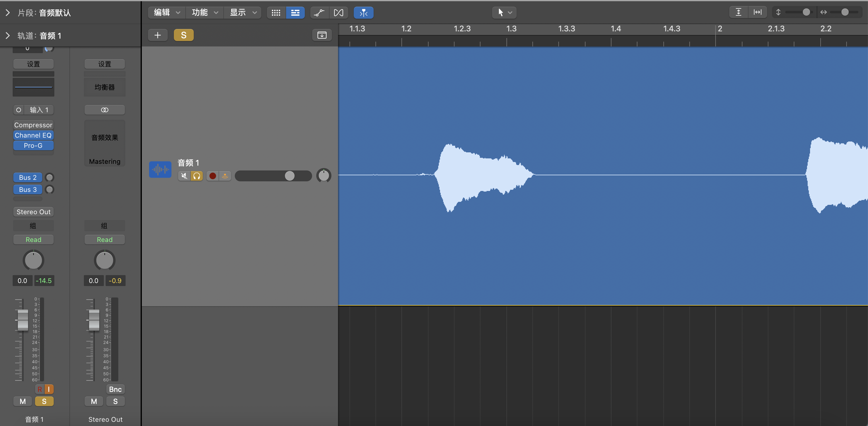Mute the 音频 1 track header

click(184, 176)
